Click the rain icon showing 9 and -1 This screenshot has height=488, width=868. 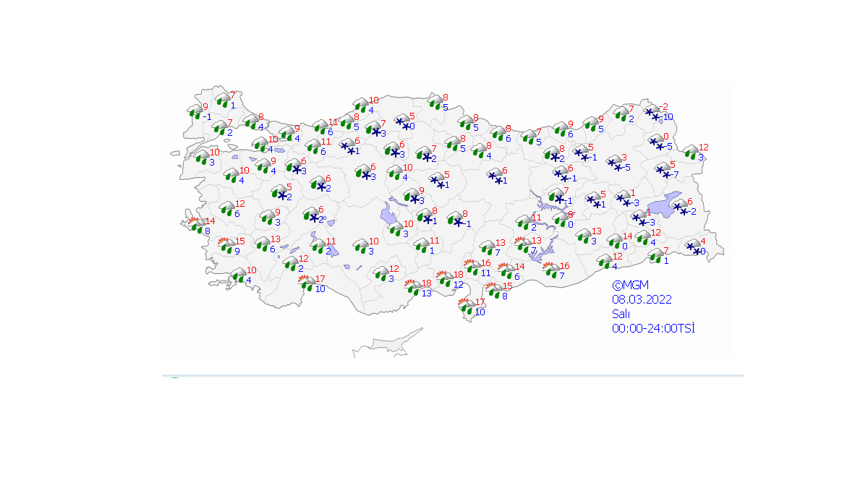tap(195, 111)
